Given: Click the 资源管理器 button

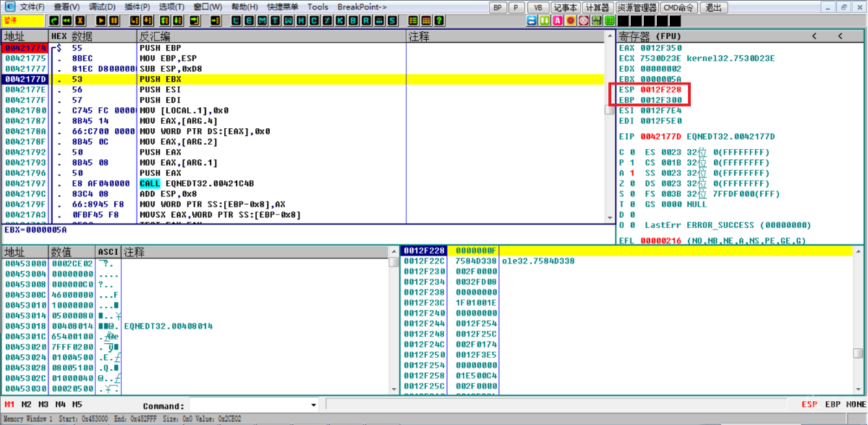Looking at the screenshot, I should click(x=637, y=7).
